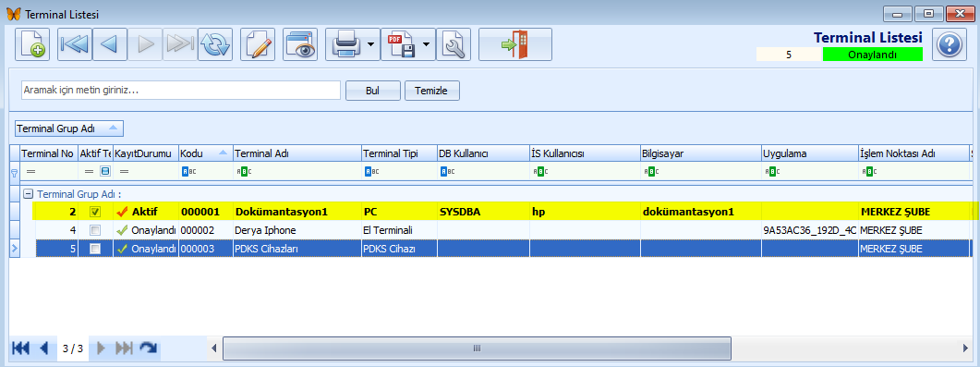Click code 000002 cell

[206, 230]
